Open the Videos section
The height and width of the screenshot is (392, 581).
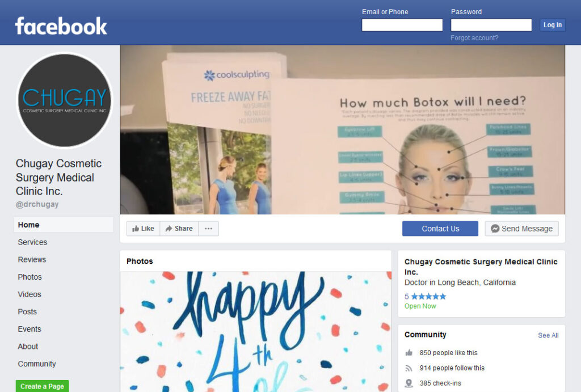(x=30, y=294)
